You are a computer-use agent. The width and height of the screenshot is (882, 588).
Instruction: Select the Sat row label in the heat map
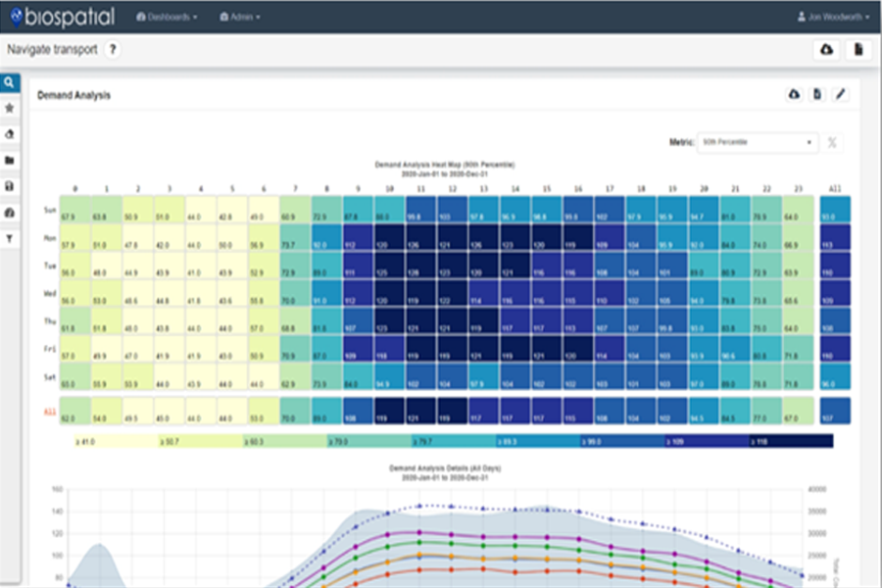50,377
